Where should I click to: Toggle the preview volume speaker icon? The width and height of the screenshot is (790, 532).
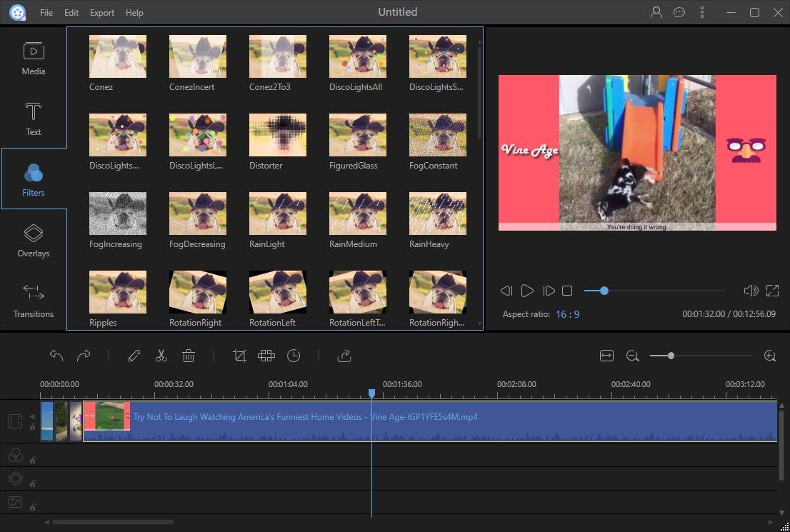point(751,291)
